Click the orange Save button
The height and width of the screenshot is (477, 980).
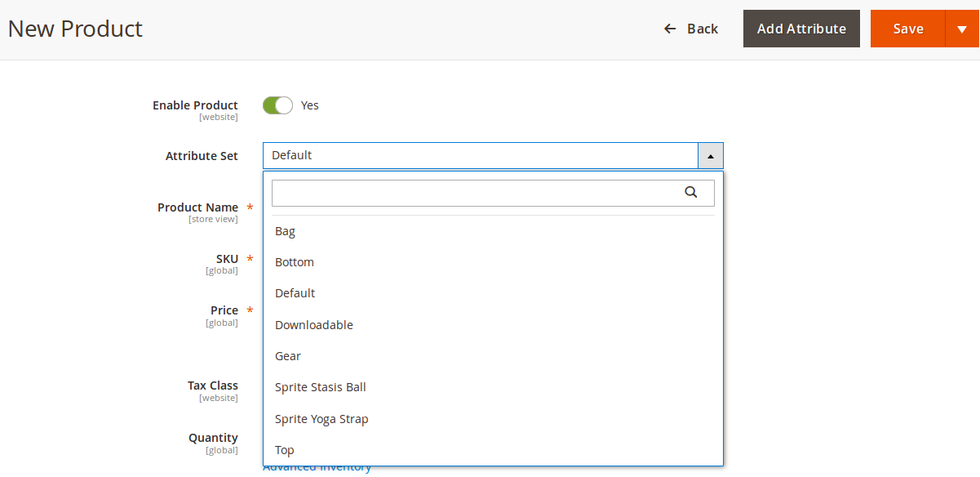pyautogui.click(x=908, y=29)
